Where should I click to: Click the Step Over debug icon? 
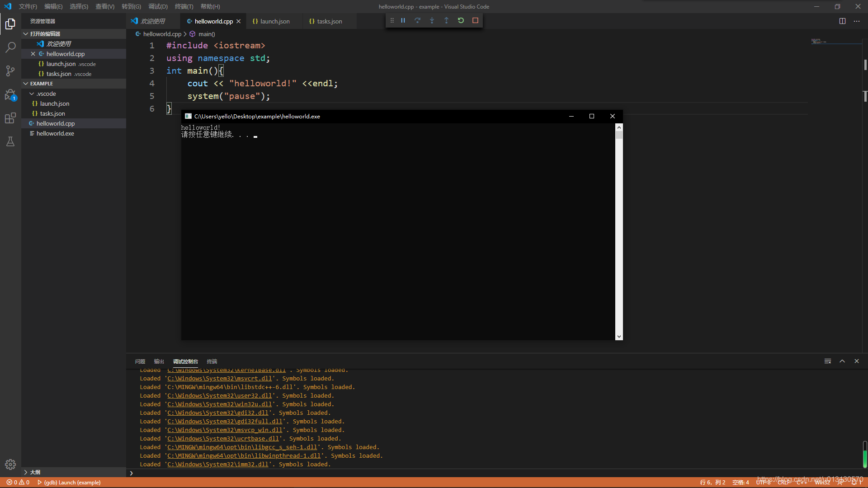(x=417, y=20)
